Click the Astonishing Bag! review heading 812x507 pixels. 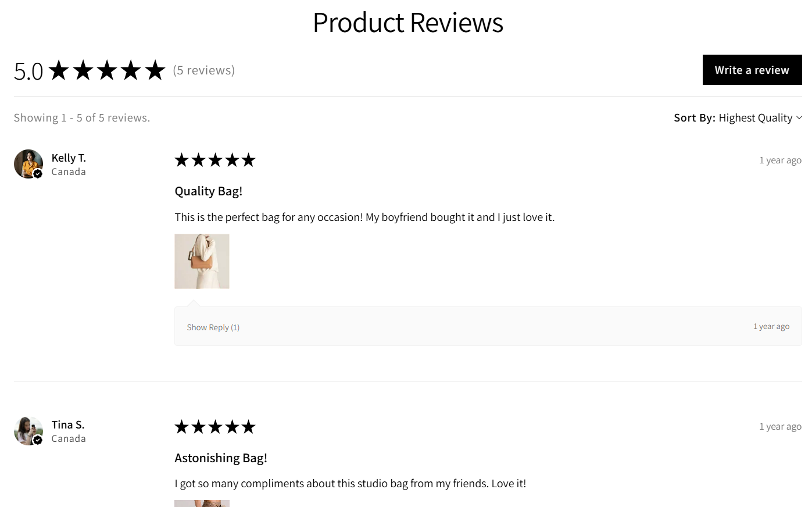(x=221, y=458)
